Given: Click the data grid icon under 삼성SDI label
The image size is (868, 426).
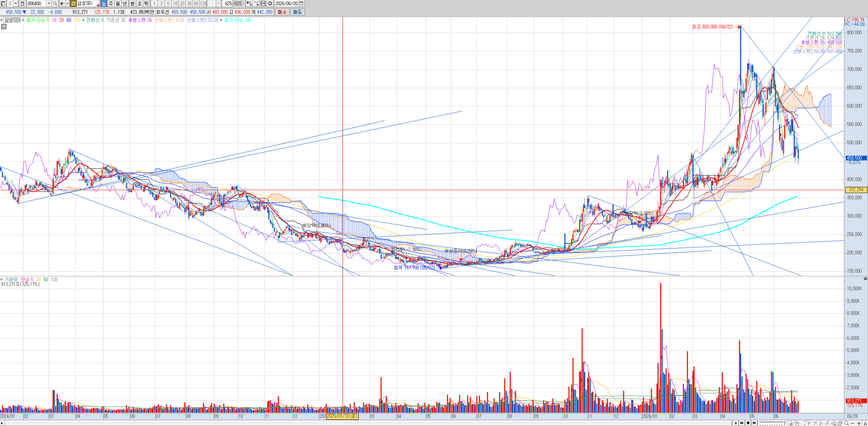Looking at the screenshot, I should pos(4,27).
